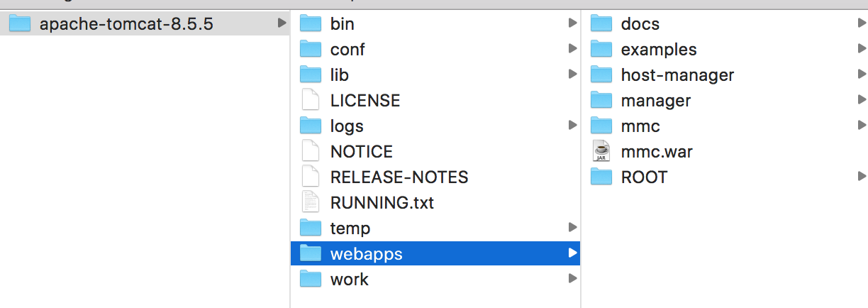Click the arrow beside mmc folder
Image resolution: width=868 pixels, height=308 pixels.
coord(862,126)
